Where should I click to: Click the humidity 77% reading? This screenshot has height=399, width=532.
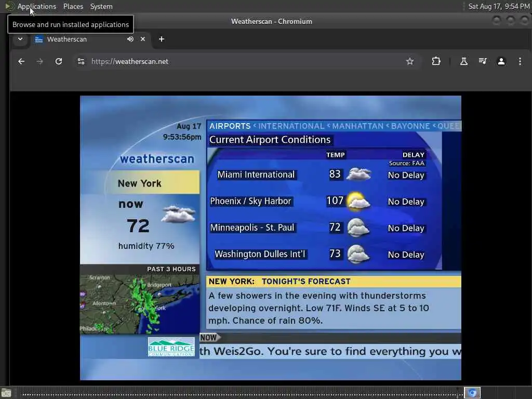(146, 246)
